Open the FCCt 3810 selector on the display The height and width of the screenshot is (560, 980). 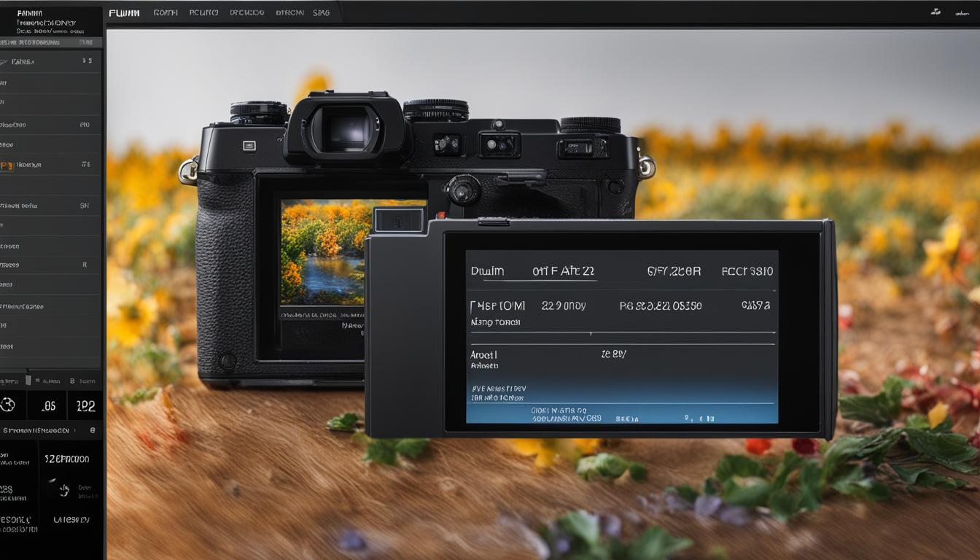tap(748, 271)
